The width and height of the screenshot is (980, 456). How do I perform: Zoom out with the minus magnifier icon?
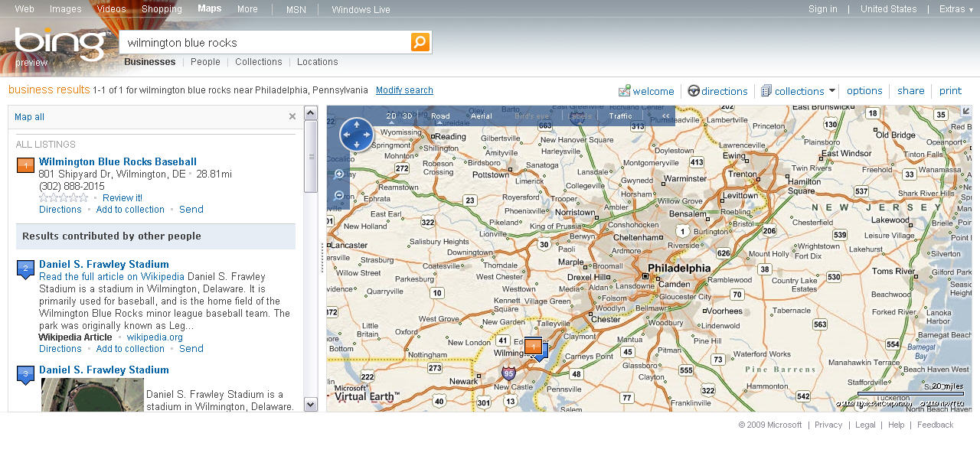pos(339,196)
